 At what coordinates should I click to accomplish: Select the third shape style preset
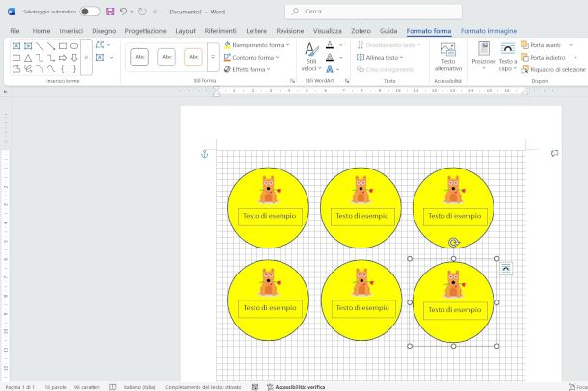point(194,57)
